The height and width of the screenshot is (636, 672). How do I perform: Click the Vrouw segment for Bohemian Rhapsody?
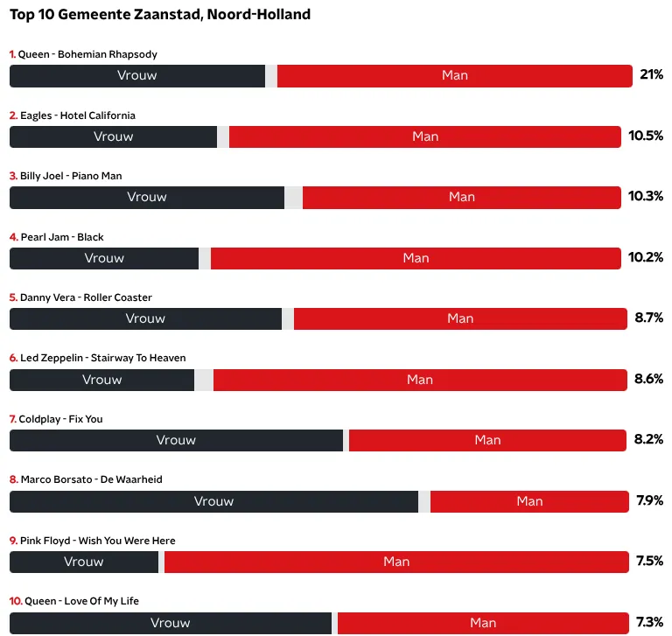click(137, 76)
